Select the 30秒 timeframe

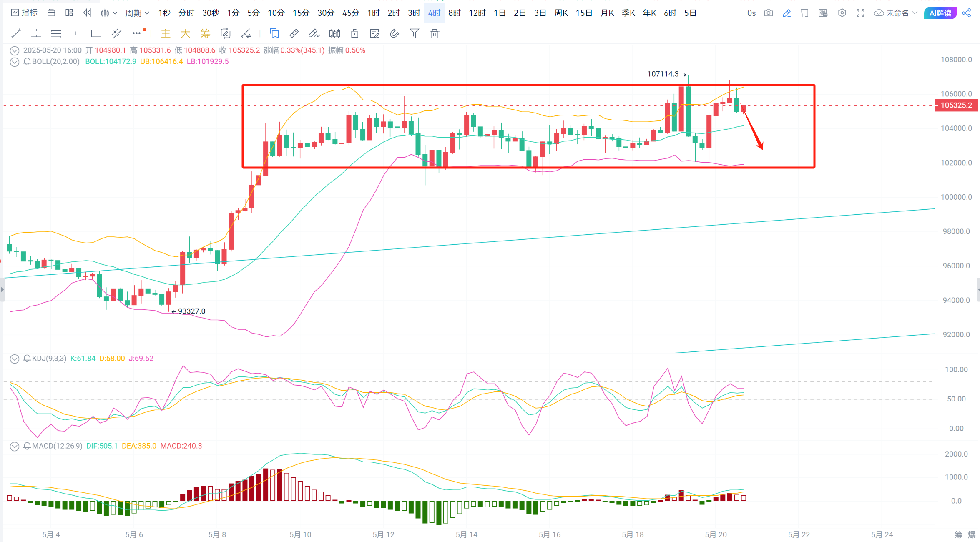[211, 13]
